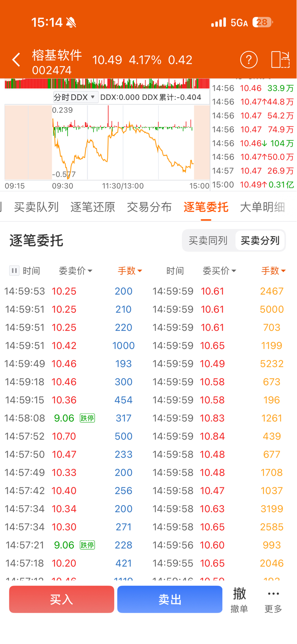Tap buy order of 1261 lots at 10.83
297x644 pixels.
(x=222, y=418)
